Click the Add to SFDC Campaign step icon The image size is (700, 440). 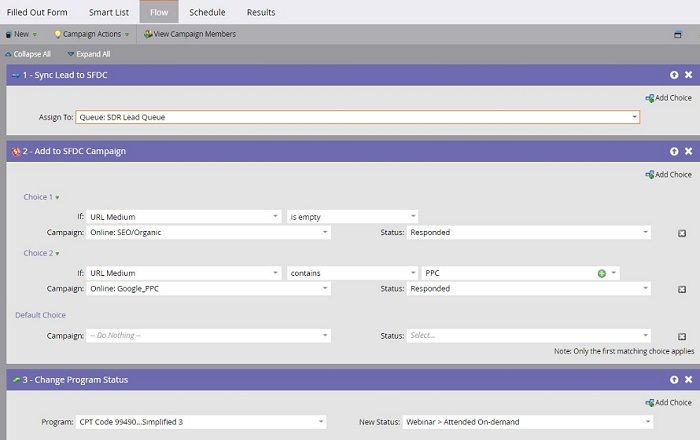16,152
